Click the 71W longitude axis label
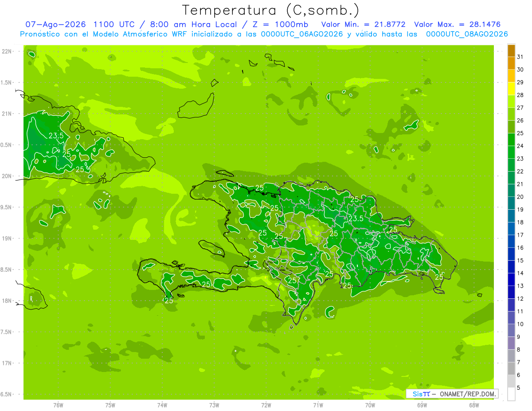This screenshot has width=532, height=411. click(x=318, y=405)
